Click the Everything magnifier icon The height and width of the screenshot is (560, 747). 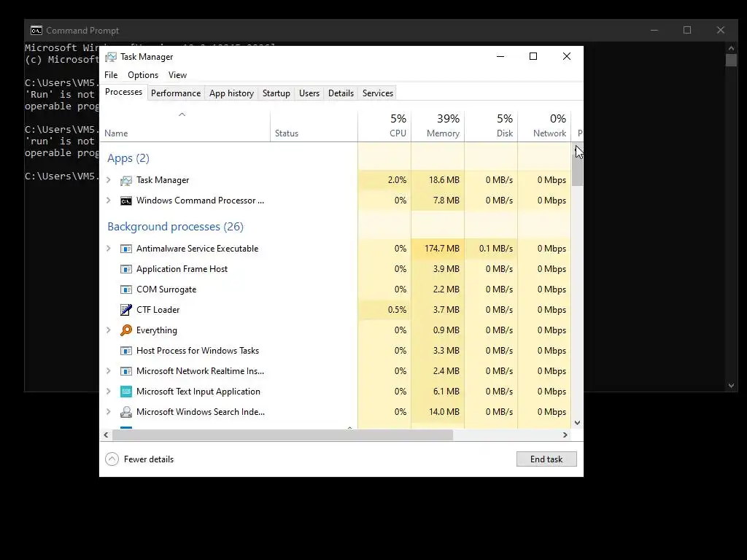(x=125, y=330)
